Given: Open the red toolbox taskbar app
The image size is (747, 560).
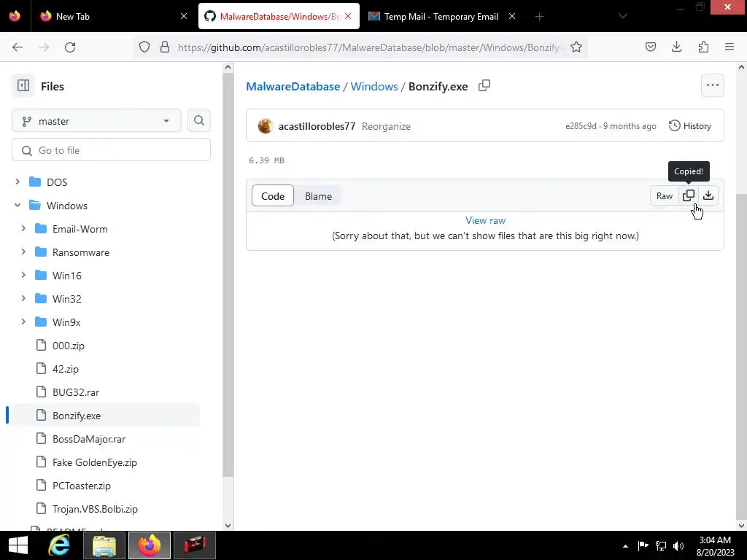Looking at the screenshot, I should (x=195, y=545).
